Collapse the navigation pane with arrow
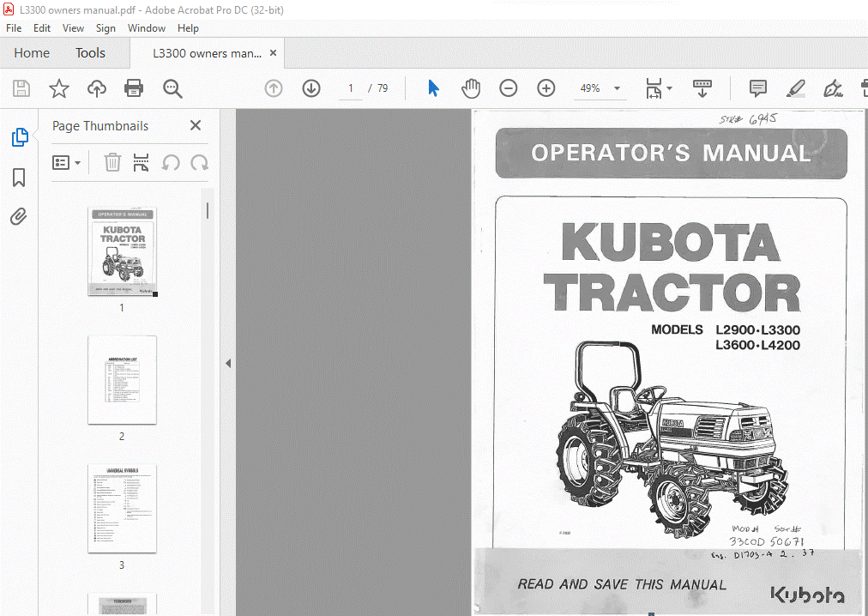 (228, 364)
